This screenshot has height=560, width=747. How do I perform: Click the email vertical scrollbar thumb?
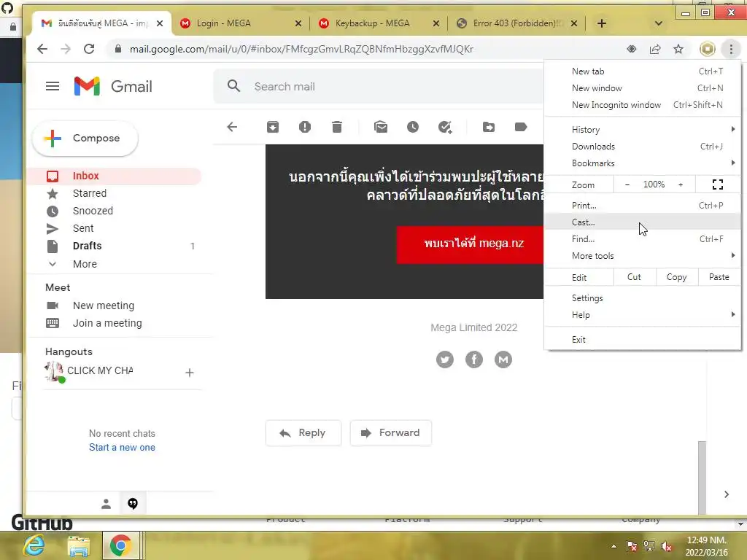(x=702, y=478)
